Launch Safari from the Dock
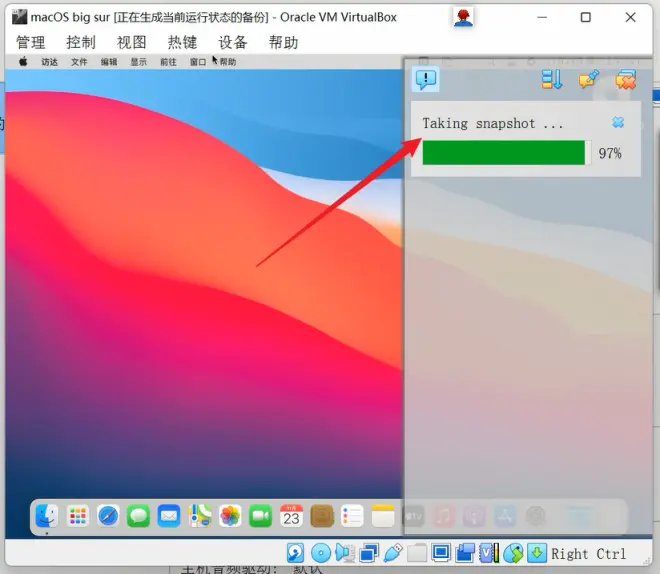 108,516
